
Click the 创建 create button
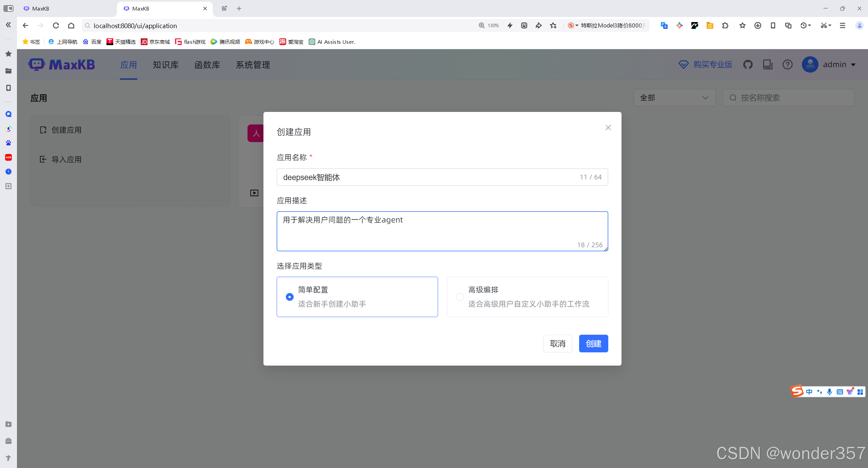(x=593, y=344)
